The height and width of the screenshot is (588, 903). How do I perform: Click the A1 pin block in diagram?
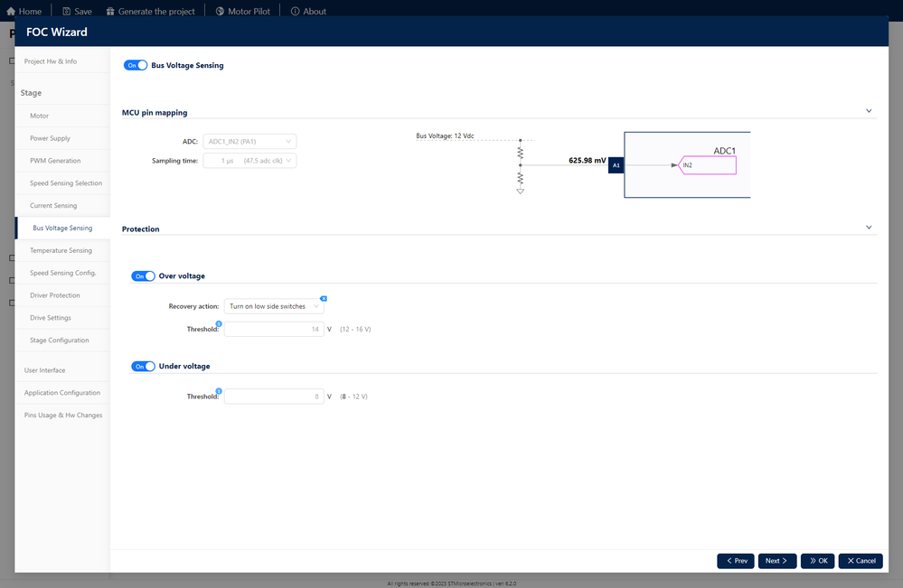pyautogui.click(x=616, y=165)
